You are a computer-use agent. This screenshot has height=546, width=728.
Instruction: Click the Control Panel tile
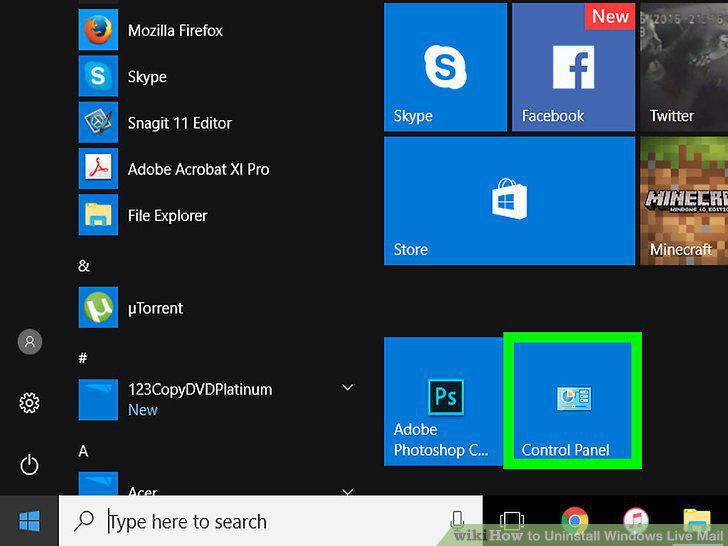[x=572, y=401]
